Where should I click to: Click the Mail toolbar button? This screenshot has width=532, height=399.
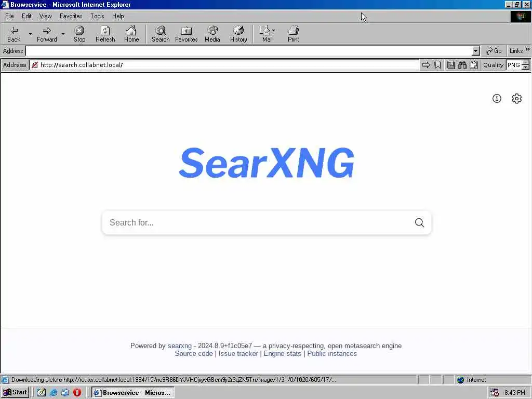[267, 34]
